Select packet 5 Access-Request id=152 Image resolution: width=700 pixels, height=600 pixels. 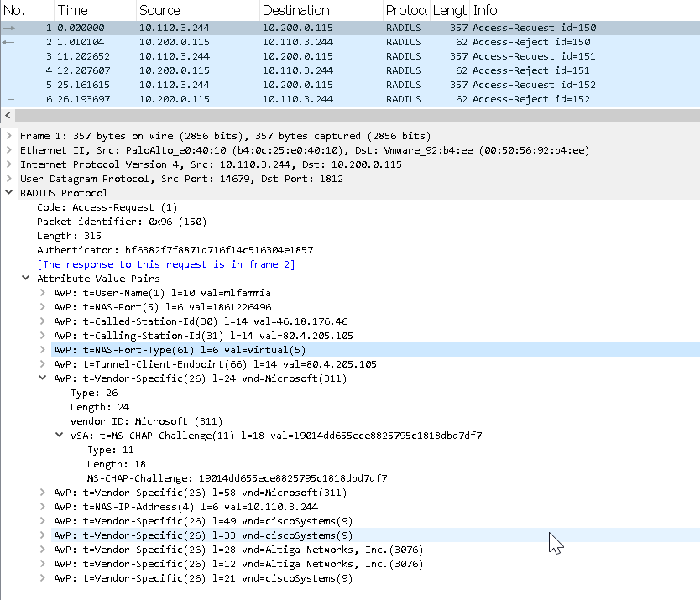coord(336,85)
